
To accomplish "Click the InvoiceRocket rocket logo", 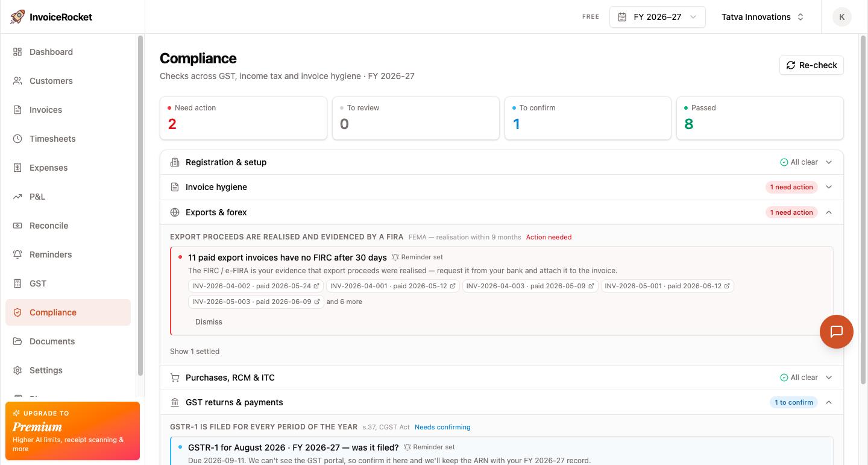I will [x=17, y=17].
